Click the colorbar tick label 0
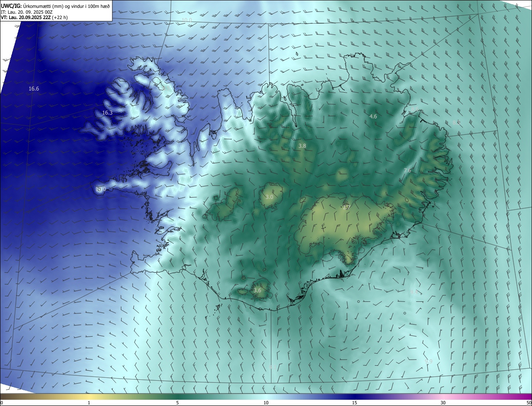The height and width of the screenshot is (406, 532). tap(1, 403)
